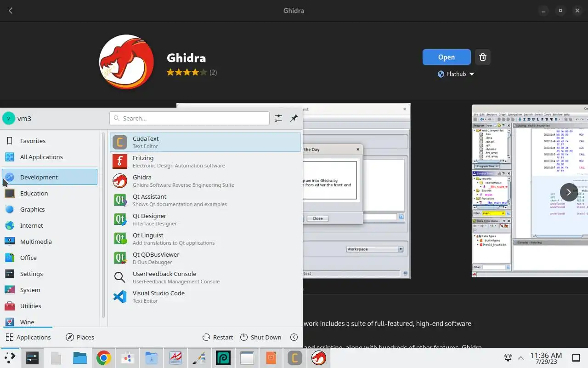
Task: Open CudaText from the Development list
Action: (205, 142)
